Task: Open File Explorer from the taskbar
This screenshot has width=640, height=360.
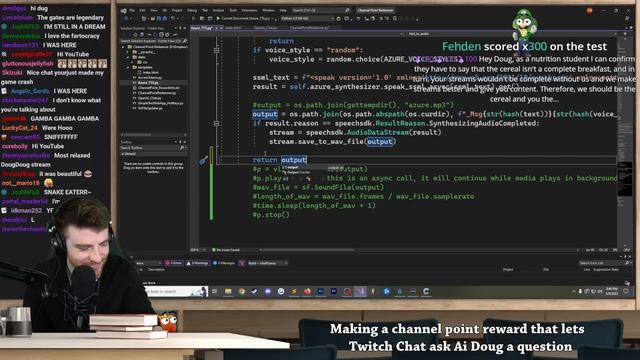Action: click(228, 291)
